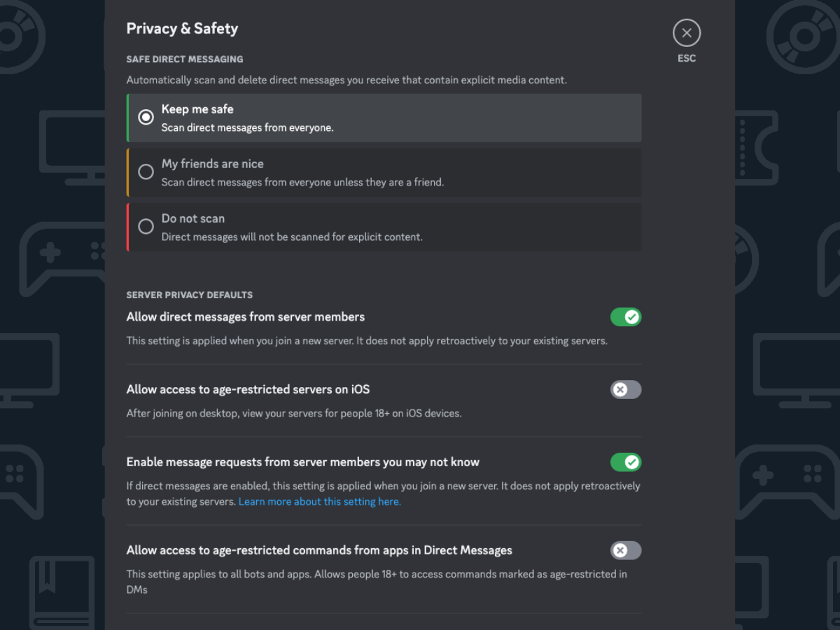Open the "Learn more about this setting here" link
The height and width of the screenshot is (630, 840).
[x=319, y=502]
